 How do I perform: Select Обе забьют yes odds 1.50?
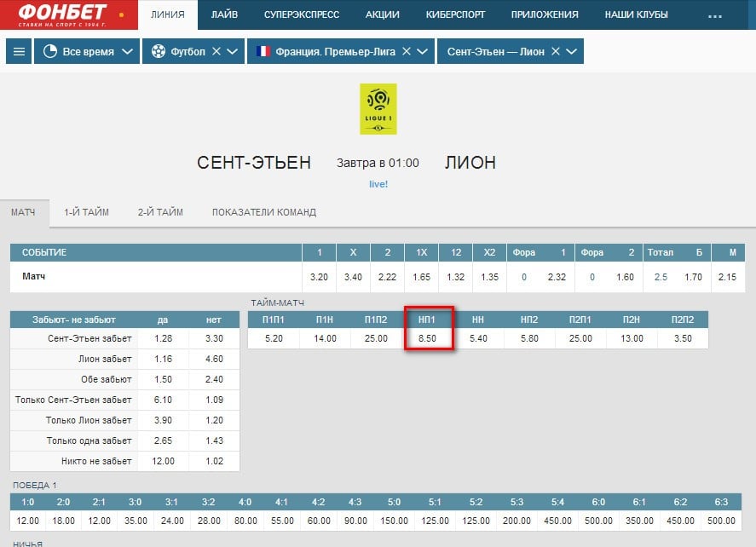(163, 379)
